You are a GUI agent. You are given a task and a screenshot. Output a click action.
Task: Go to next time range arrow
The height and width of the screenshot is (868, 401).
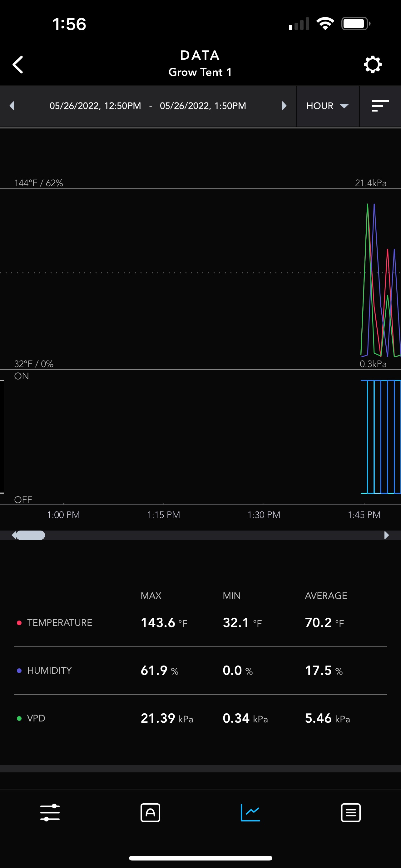[x=284, y=106]
